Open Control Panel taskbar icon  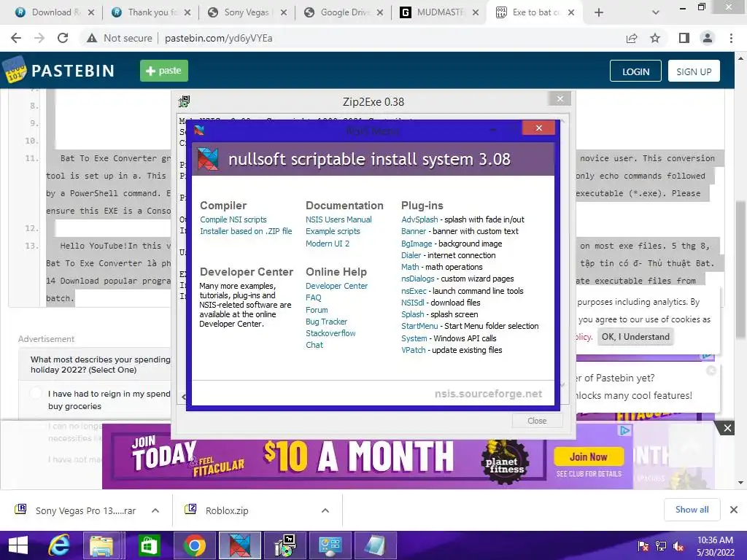[x=330, y=545]
